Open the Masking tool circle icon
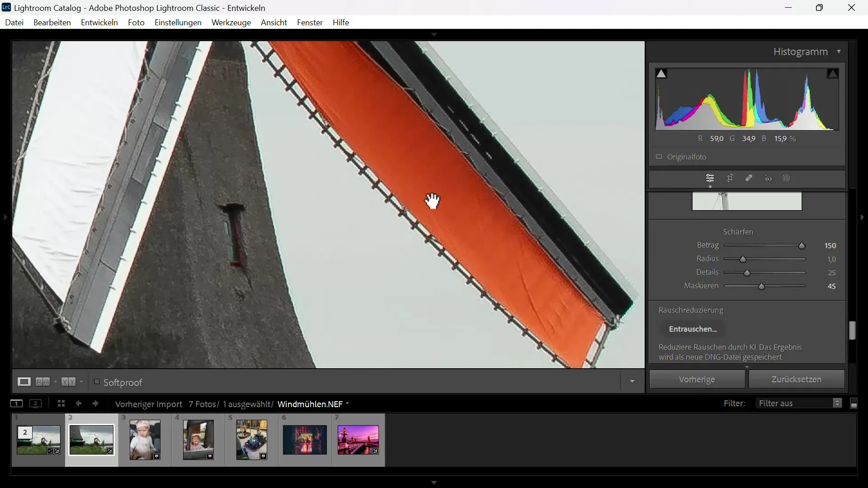Screen dimensions: 868x488 787,178
